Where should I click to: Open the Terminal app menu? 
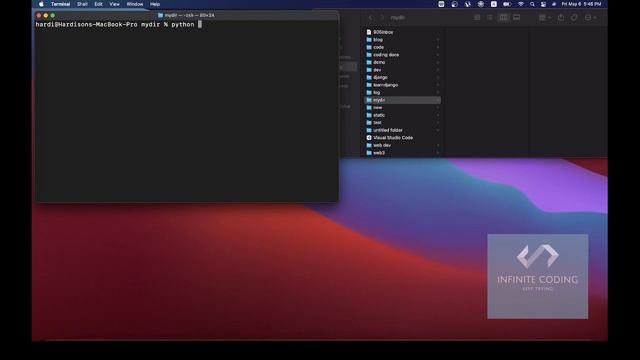(60, 4)
